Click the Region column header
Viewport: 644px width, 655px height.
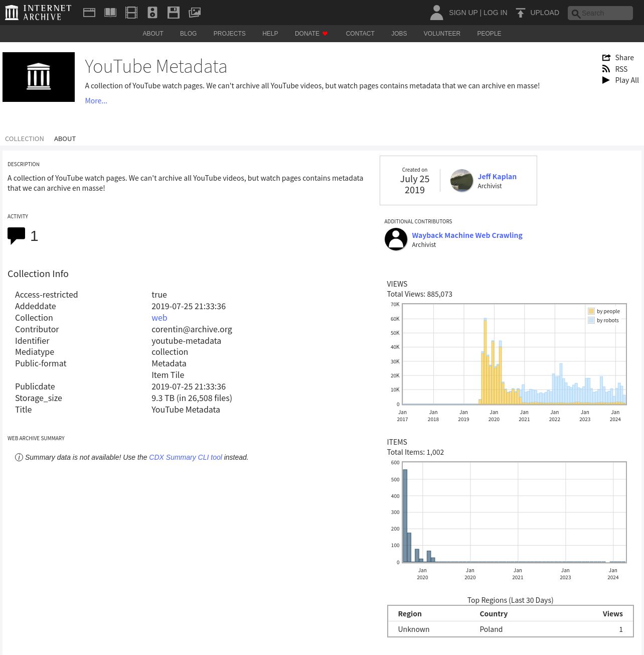[x=410, y=614]
